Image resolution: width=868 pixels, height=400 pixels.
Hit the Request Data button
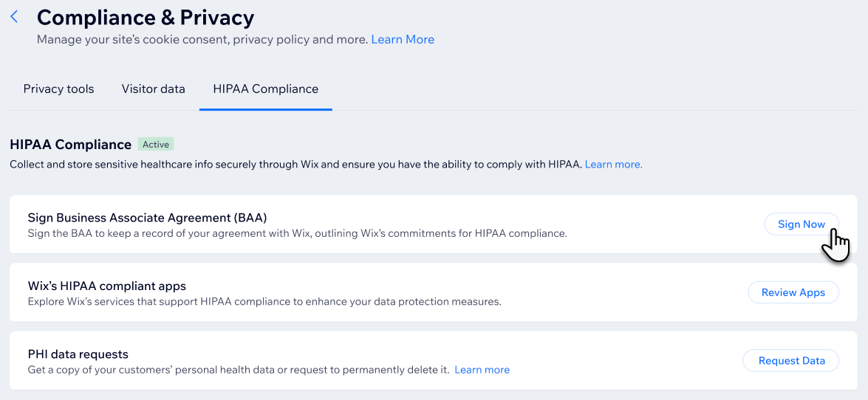point(791,360)
